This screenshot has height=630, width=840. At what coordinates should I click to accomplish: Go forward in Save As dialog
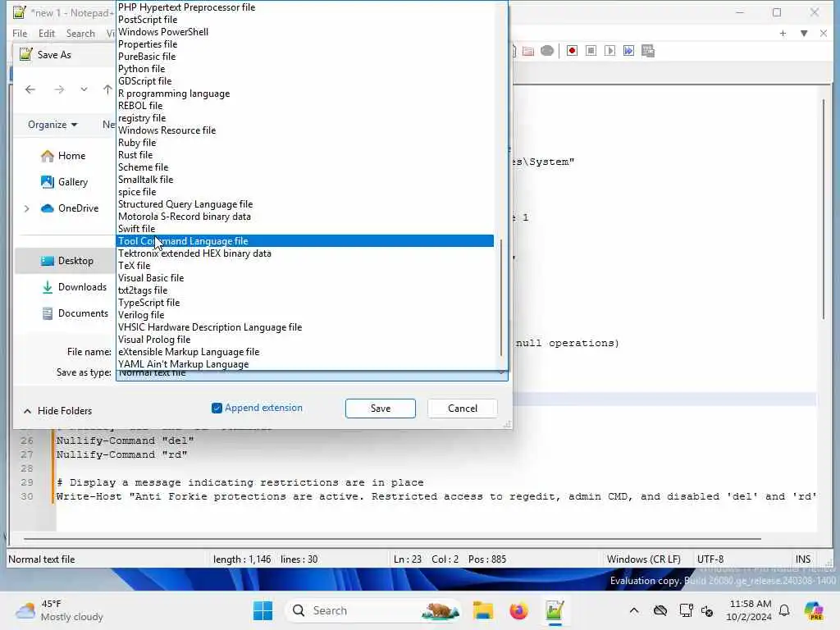pos(59,89)
